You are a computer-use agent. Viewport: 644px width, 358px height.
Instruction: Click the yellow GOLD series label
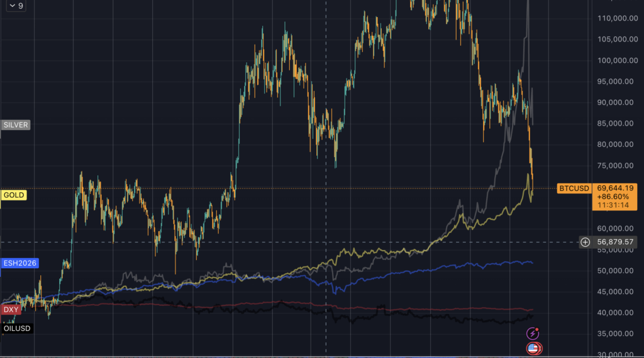click(x=14, y=195)
